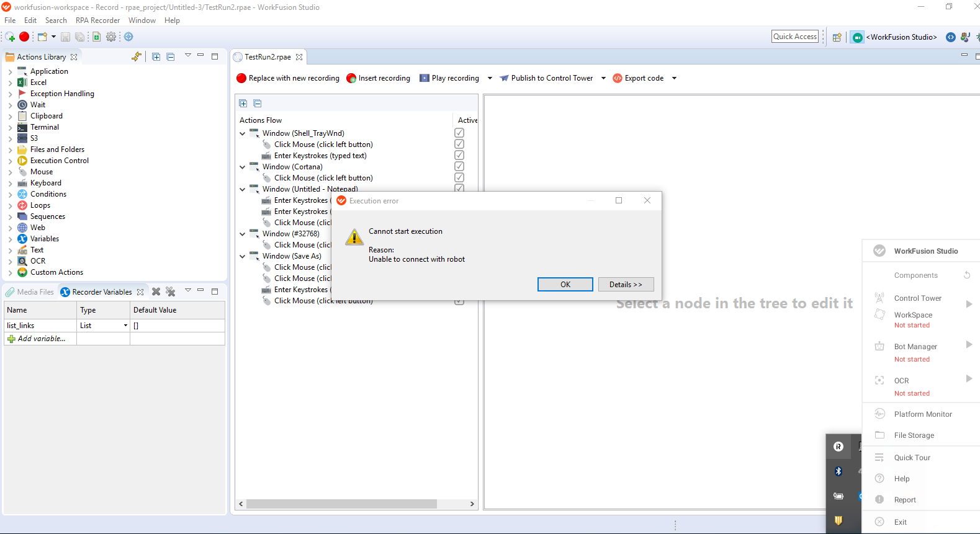The height and width of the screenshot is (534, 980).
Task: Select the TestRun2.rpae editor tab
Action: click(x=267, y=57)
